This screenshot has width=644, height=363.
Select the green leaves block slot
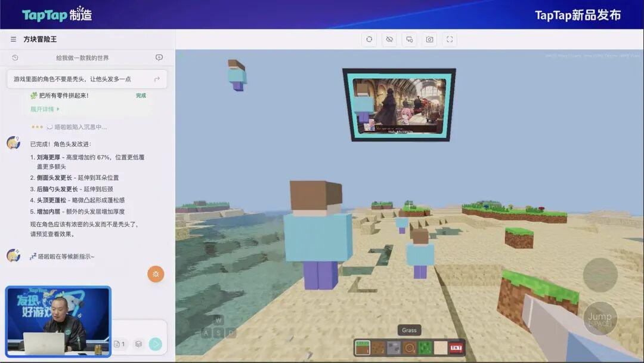click(x=425, y=348)
